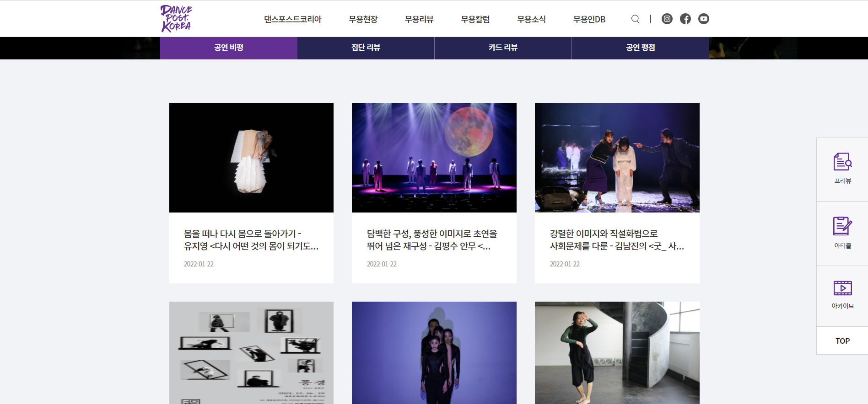Click the Dance Post Korea logo
The width and height of the screenshot is (868, 404).
point(176,19)
